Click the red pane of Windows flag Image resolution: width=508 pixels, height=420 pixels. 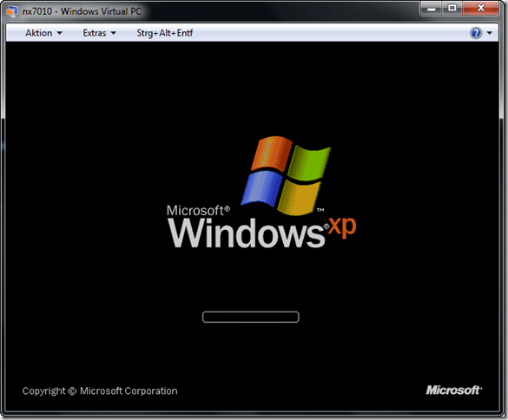coord(272,153)
